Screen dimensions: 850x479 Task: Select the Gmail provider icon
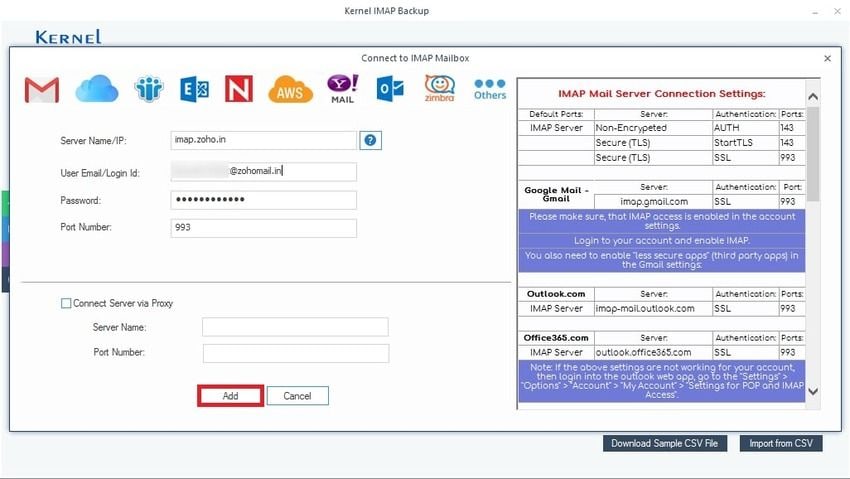[x=42, y=90]
